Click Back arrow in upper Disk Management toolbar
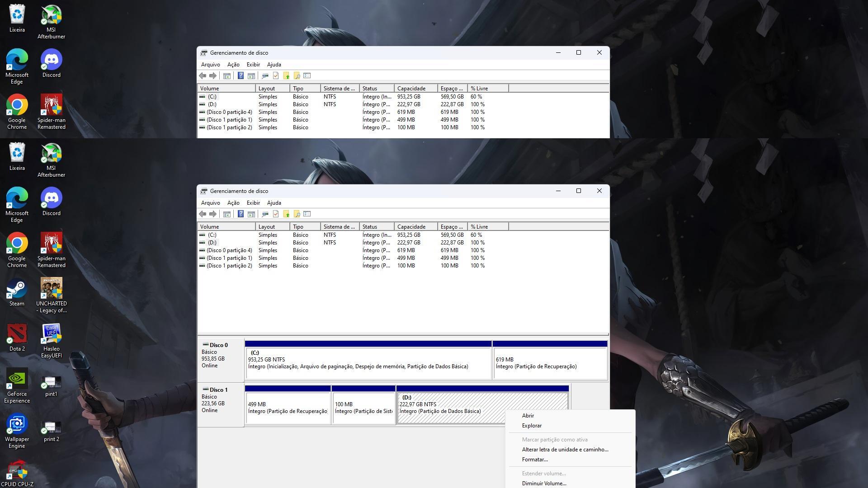This screenshot has height=488, width=868. point(203,76)
